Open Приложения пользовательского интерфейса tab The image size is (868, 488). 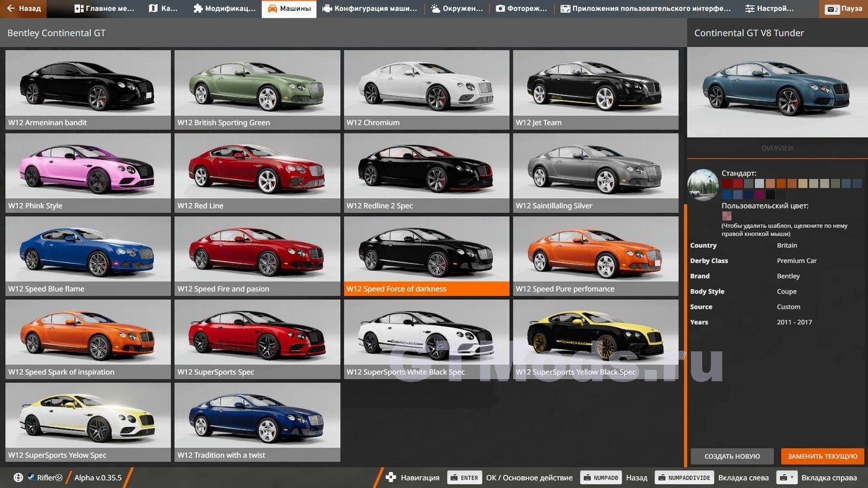click(646, 9)
